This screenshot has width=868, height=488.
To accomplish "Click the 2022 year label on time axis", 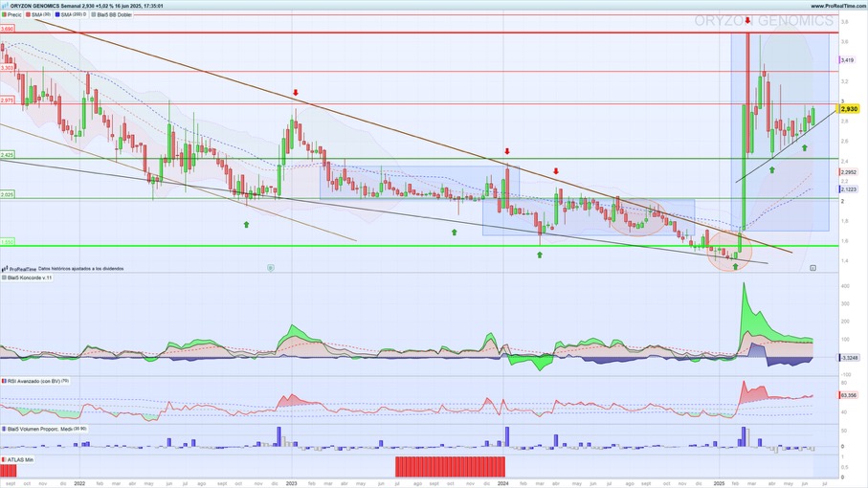I will pyautogui.click(x=79, y=483).
